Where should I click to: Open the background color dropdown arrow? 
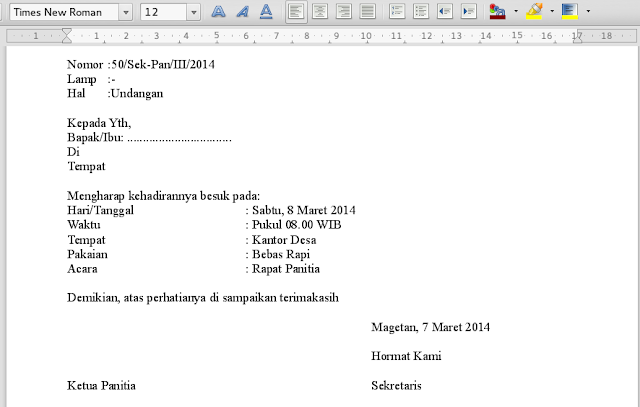pyautogui.click(x=588, y=11)
